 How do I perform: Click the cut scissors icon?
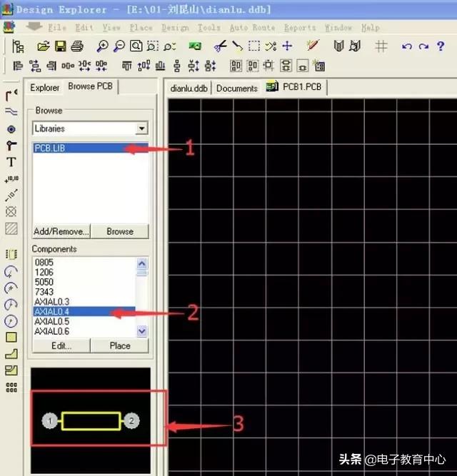coord(220,46)
